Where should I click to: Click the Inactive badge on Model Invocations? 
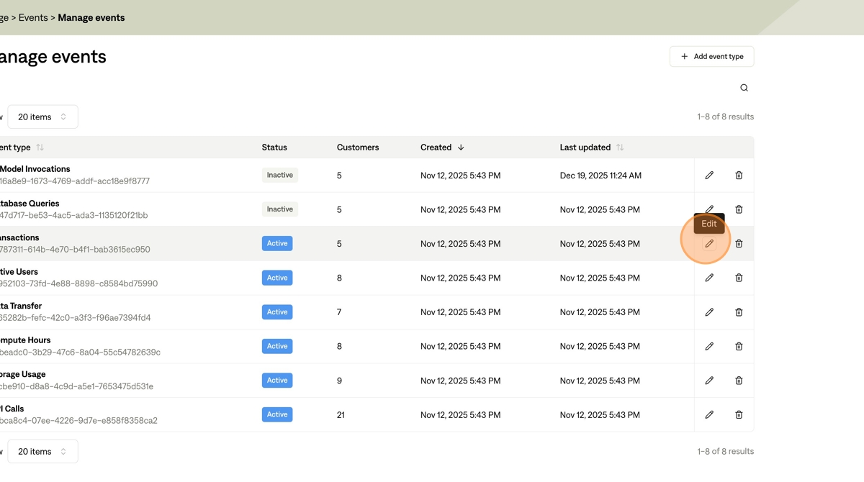click(x=280, y=175)
